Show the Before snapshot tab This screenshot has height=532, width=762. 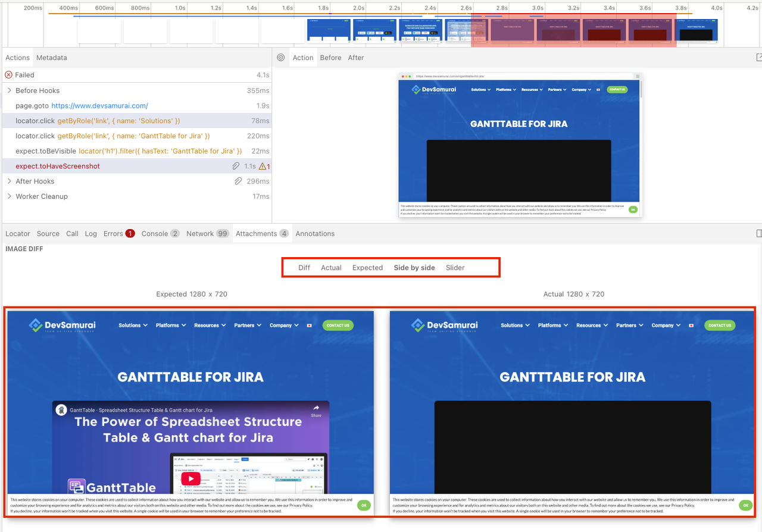click(x=330, y=58)
